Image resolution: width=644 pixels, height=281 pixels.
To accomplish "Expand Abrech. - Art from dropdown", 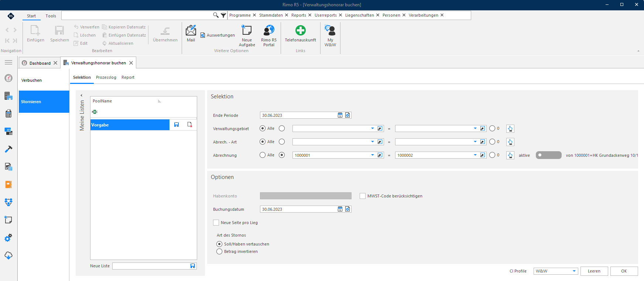I will pos(372,142).
